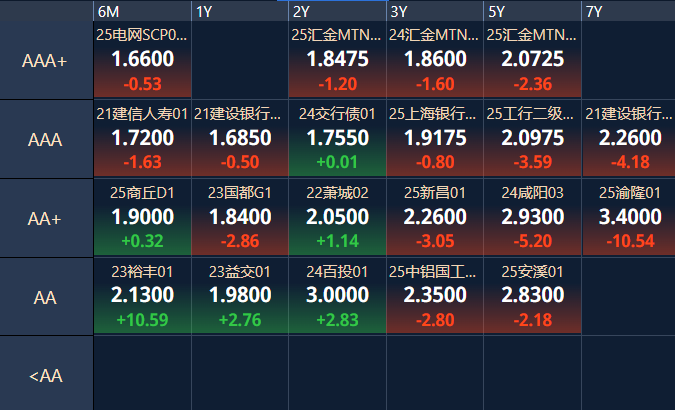Select the 25商丘D1 cell at 1.9000
675x410 pixels.
pyautogui.click(x=142, y=218)
